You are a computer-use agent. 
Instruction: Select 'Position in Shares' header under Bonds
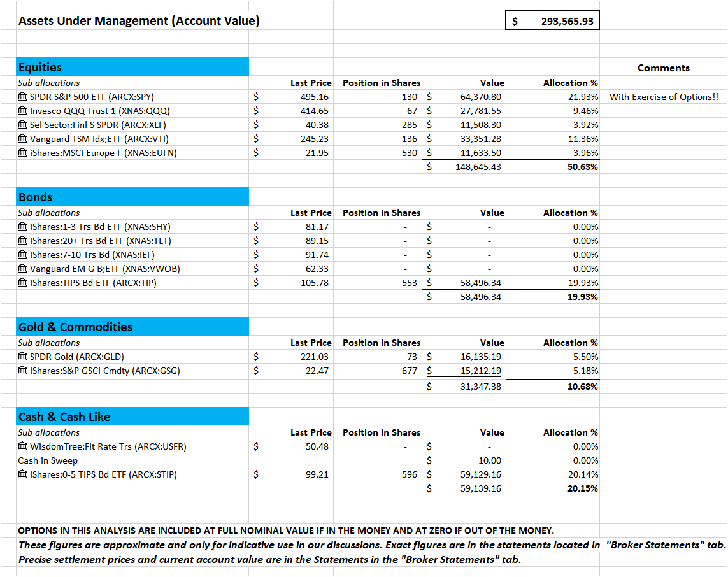(382, 213)
